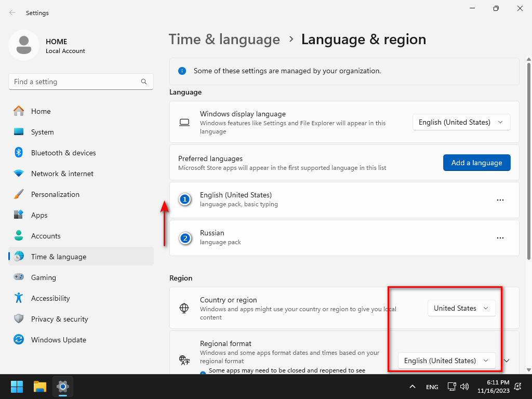Viewport: 532px width, 399px height.
Task: Open File Explorer from the taskbar
Action: [40, 387]
